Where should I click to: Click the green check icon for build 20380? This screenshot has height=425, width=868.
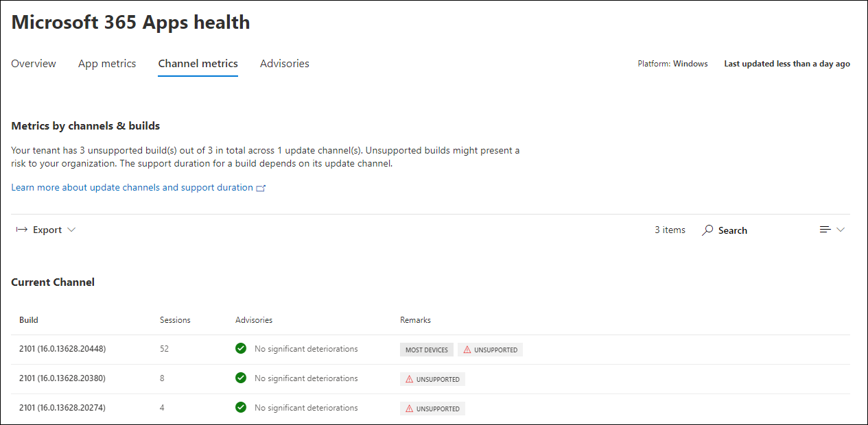(x=241, y=378)
